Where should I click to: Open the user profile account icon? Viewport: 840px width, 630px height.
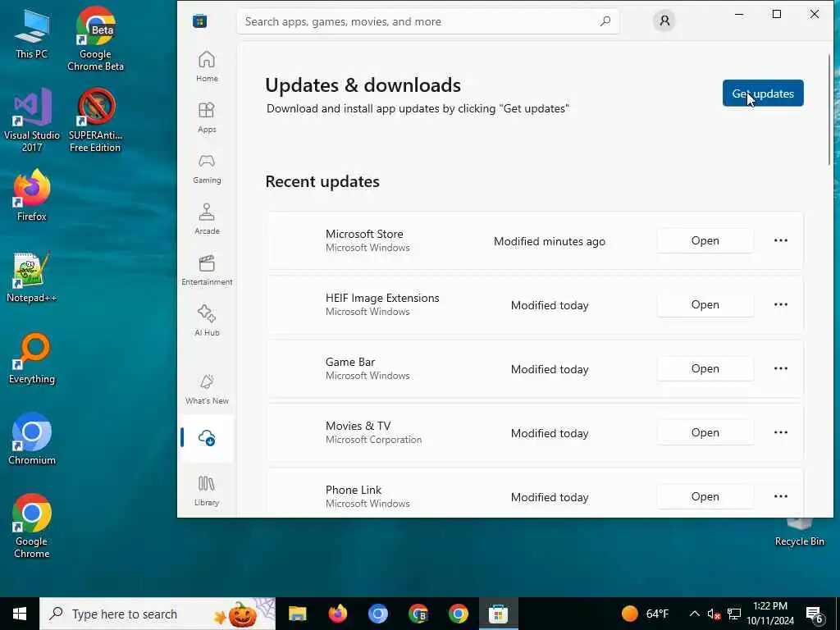[664, 21]
